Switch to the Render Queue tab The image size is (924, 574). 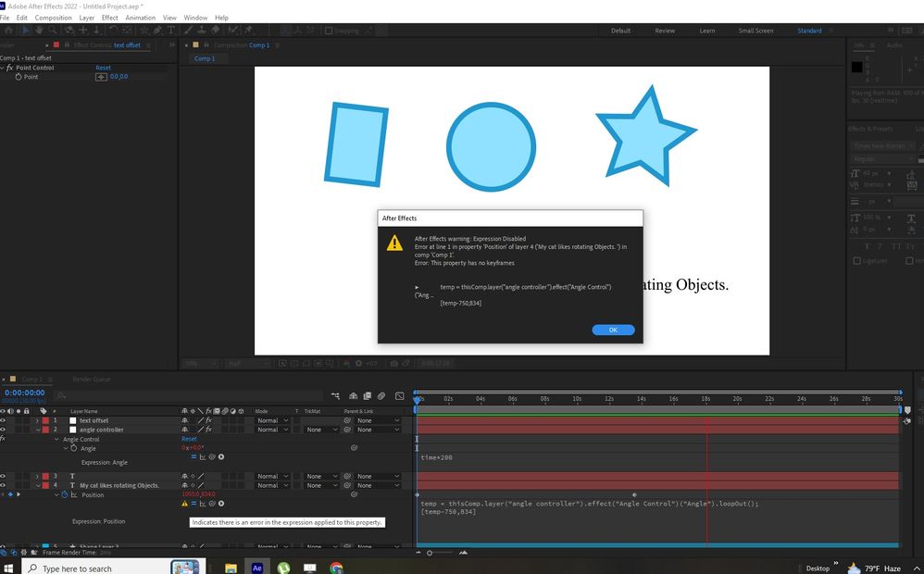92,379
